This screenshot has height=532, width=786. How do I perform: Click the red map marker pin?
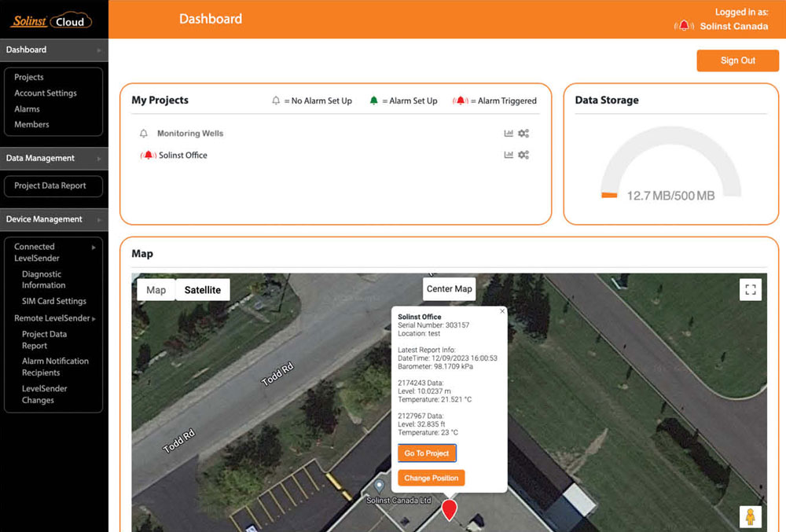(x=449, y=508)
